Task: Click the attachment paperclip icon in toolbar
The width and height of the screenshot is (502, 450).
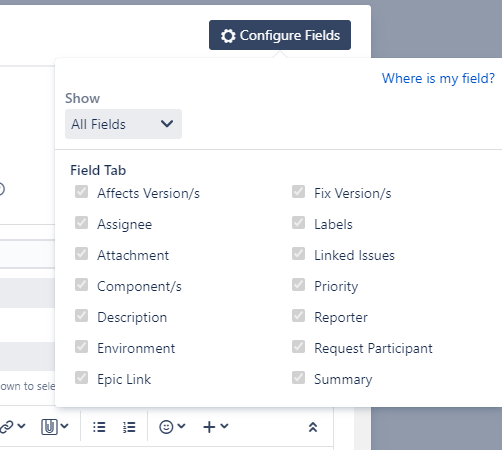Action: [x=49, y=427]
